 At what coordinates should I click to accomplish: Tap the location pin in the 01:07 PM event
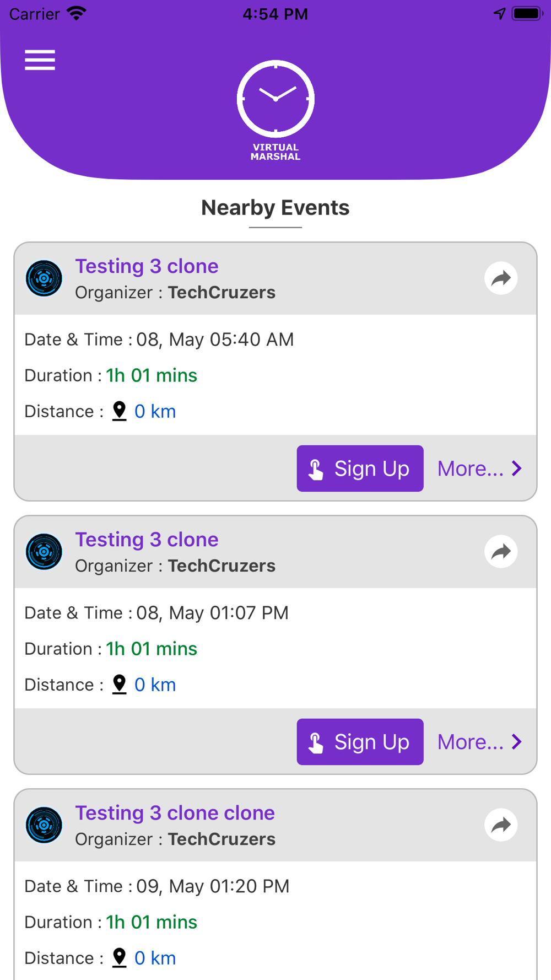(119, 685)
